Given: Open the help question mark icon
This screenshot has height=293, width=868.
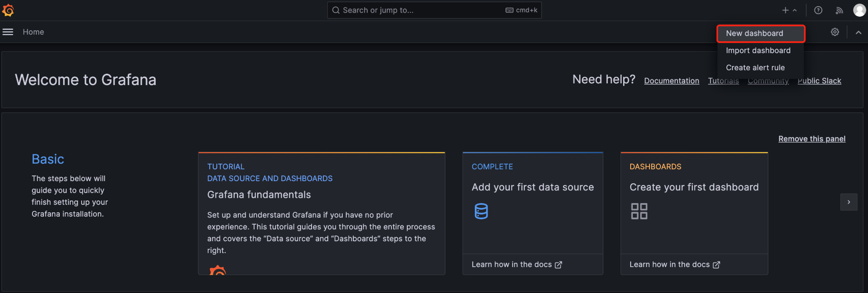Looking at the screenshot, I should [x=818, y=10].
